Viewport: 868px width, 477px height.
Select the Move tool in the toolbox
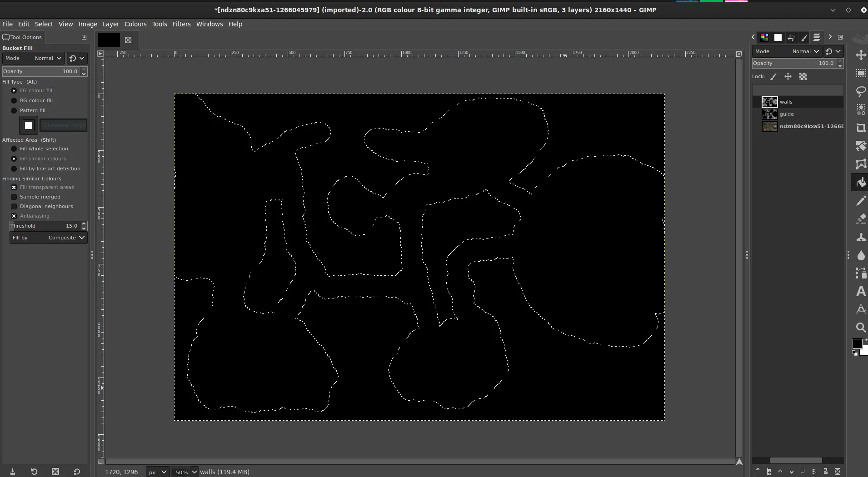[x=861, y=55]
